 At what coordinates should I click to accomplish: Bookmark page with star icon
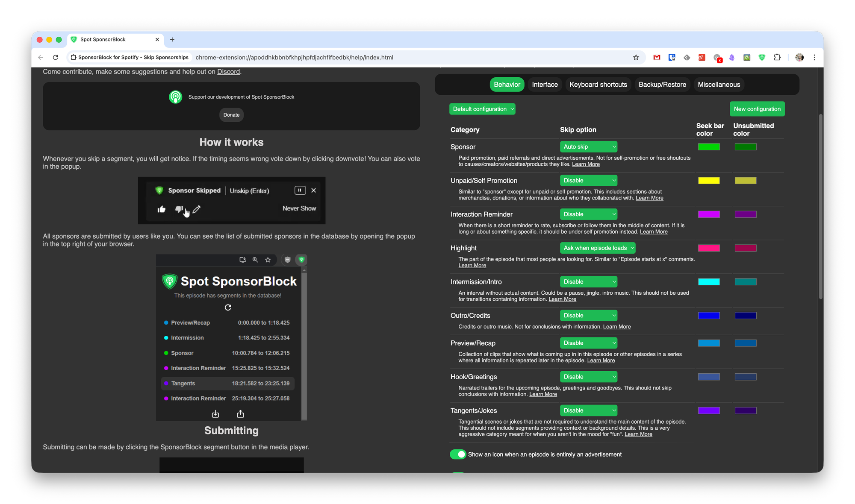(x=636, y=57)
